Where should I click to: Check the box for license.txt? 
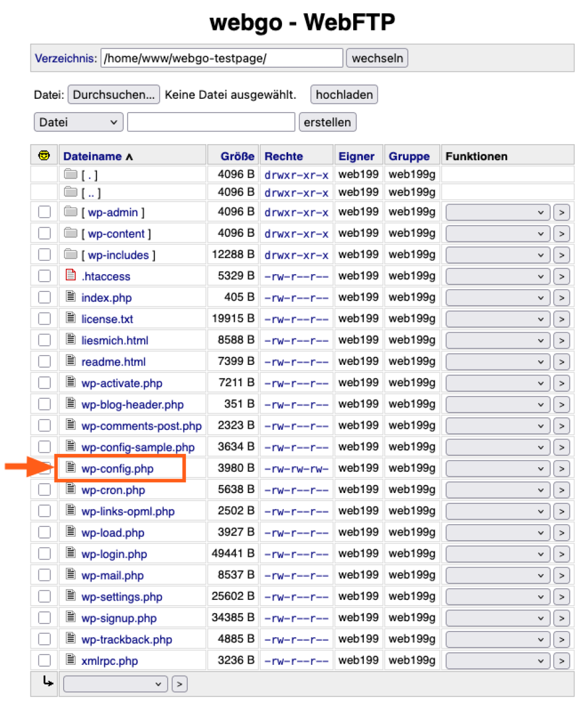[x=44, y=318]
